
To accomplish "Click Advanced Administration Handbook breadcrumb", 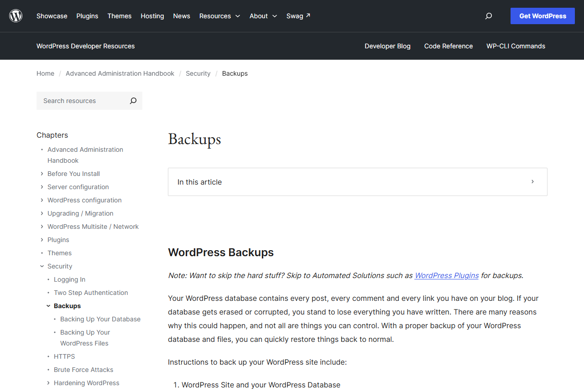I will [x=120, y=73].
